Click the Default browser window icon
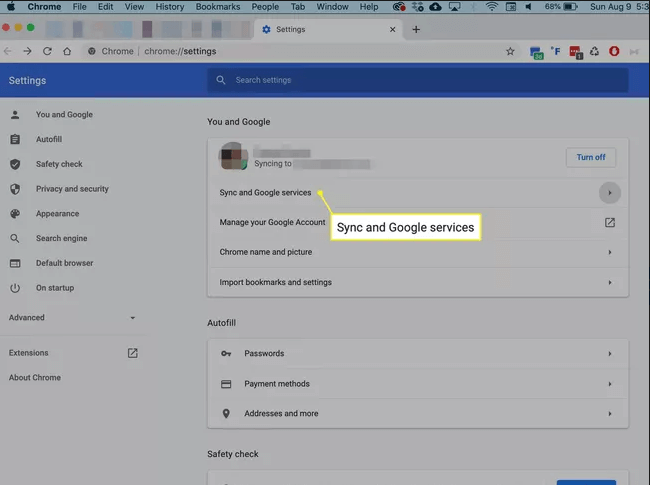The width and height of the screenshot is (650, 485). (15, 263)
